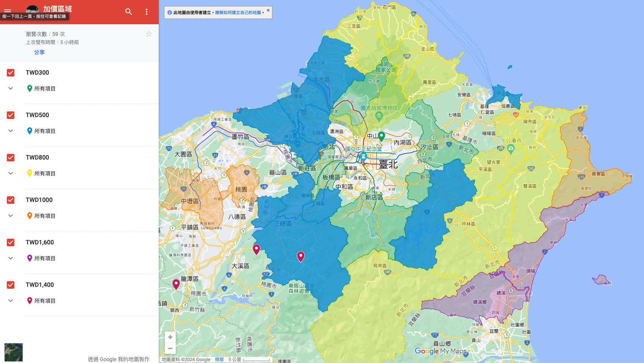Expand items list under TWD300

click(11, 88)
